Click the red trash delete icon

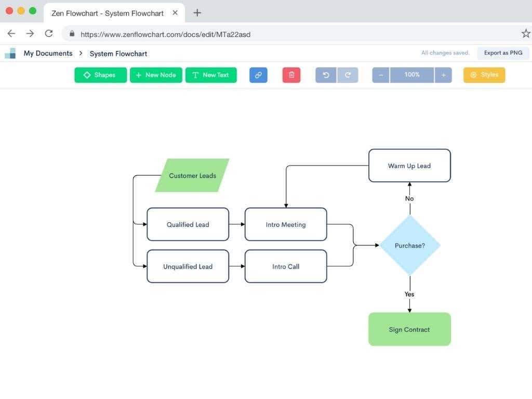291,75
